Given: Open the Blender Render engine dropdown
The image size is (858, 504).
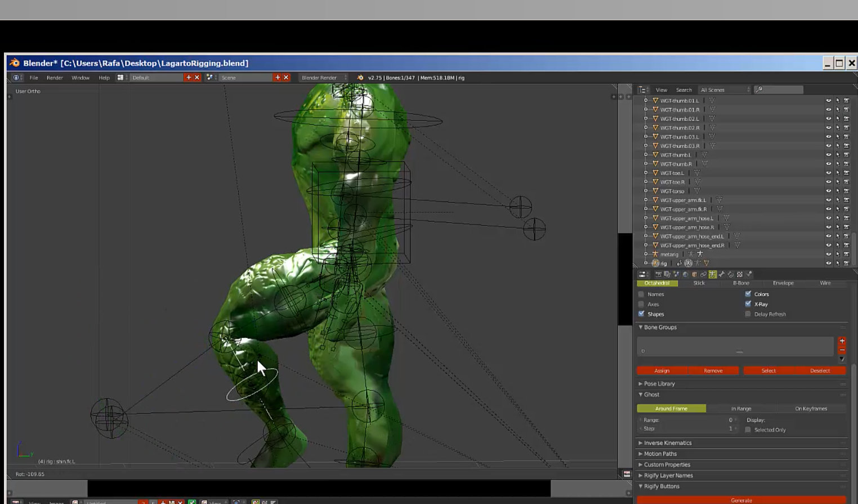Looking at the screenshot, I should (323, 78).
